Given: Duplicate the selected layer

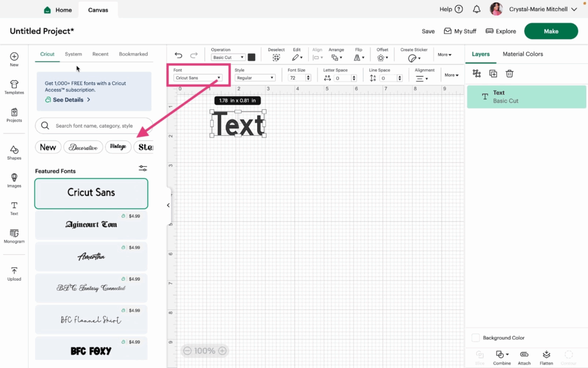Looking at the screenshot, I should (493, 74).
